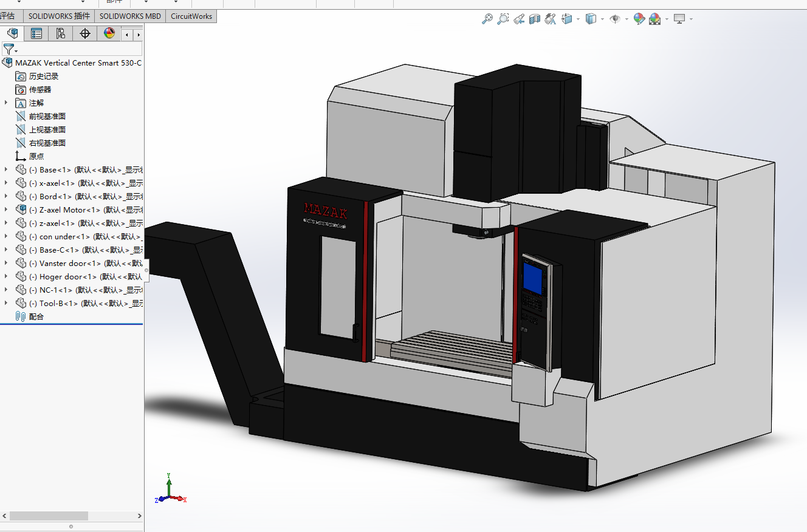This screenshot has width=807, height=532.
Task: Open the Hide/Show Items dropdown arrow
Action: click(627, 19)
